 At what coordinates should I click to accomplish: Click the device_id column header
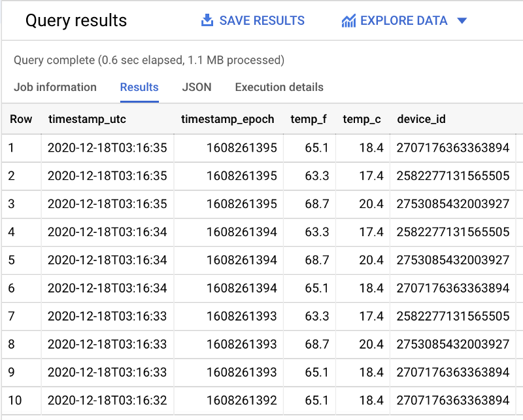(421, 119)
